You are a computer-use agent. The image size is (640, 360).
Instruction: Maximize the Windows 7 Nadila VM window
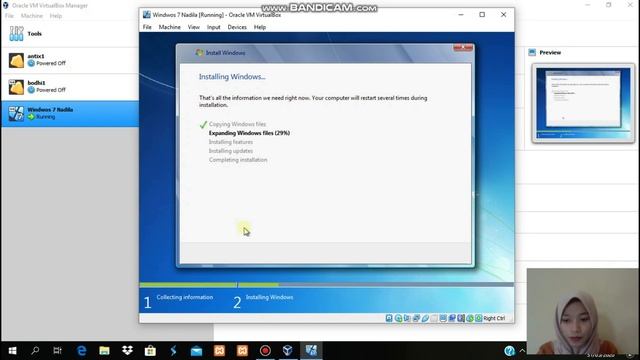(x=482, y=15)
